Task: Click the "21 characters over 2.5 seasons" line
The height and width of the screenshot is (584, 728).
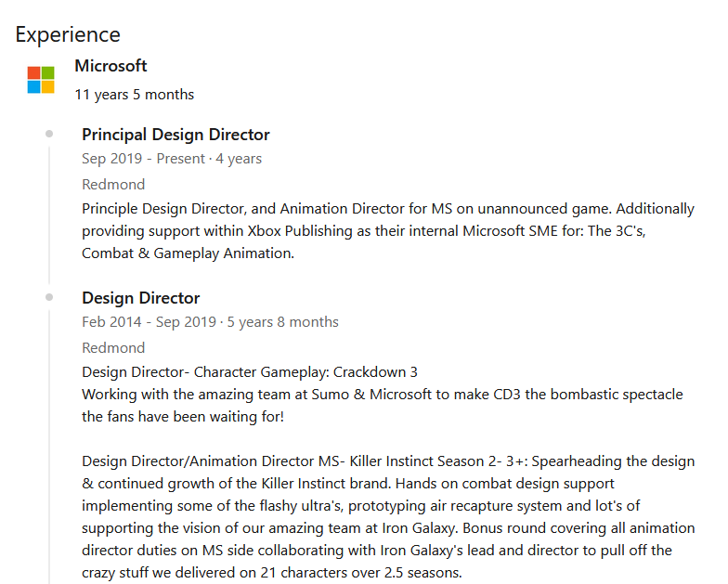Action: 271,573
